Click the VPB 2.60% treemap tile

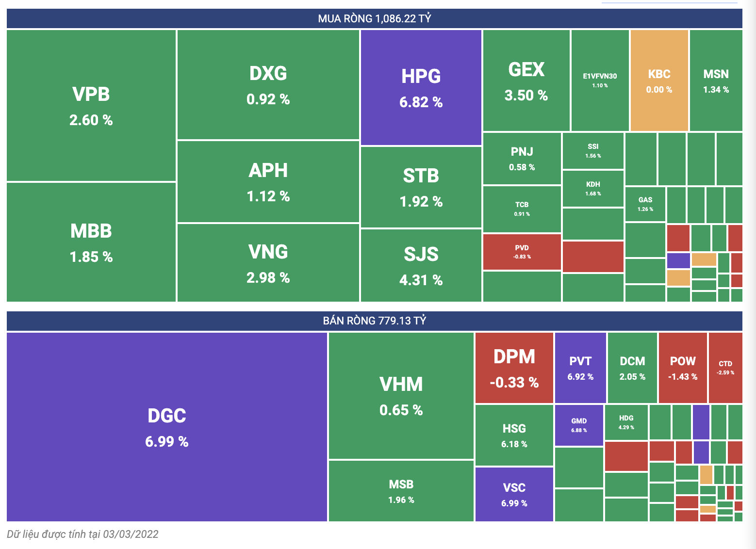91,106
